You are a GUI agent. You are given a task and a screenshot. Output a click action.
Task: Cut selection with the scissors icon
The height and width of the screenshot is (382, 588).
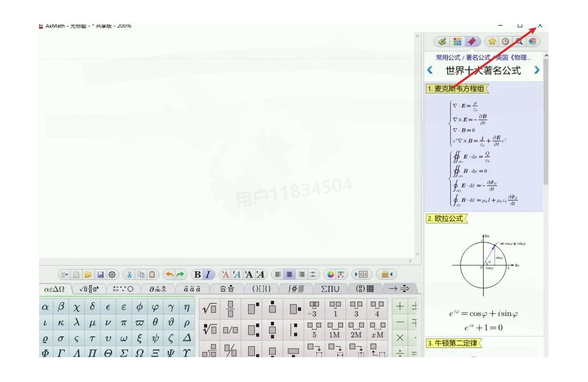click(x=129, y=275)
